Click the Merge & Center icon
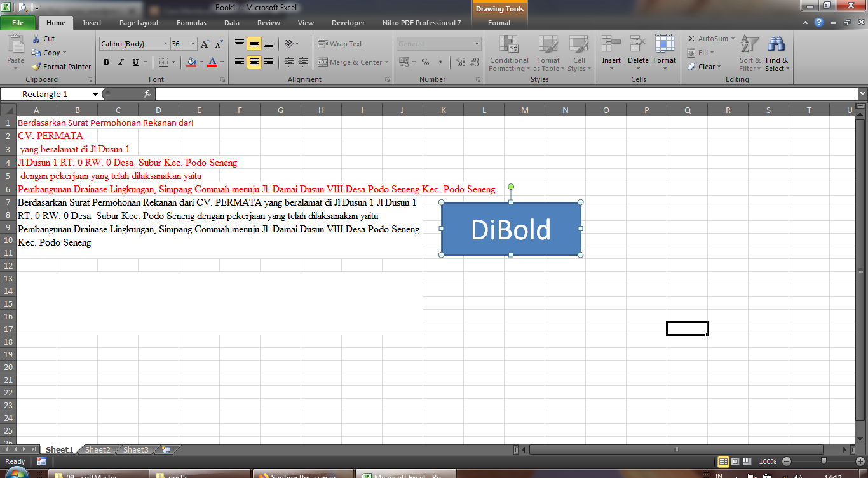This screenshot has height=478, width=868. point(350,62)
